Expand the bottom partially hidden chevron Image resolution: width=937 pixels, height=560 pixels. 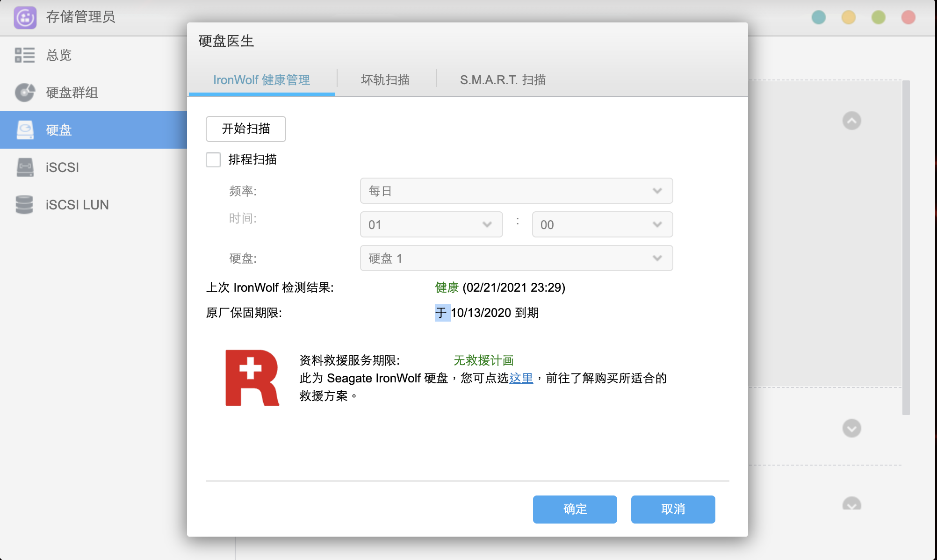852,504
